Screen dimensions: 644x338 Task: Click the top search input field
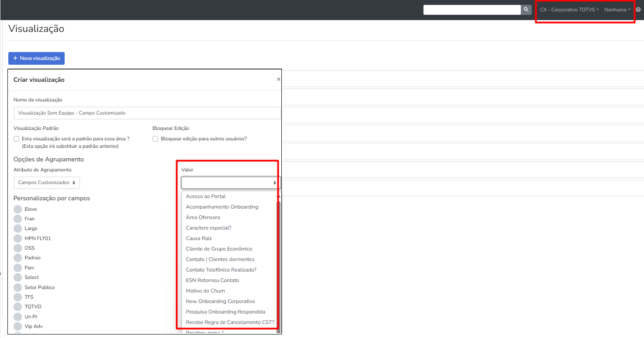(472, 10)
